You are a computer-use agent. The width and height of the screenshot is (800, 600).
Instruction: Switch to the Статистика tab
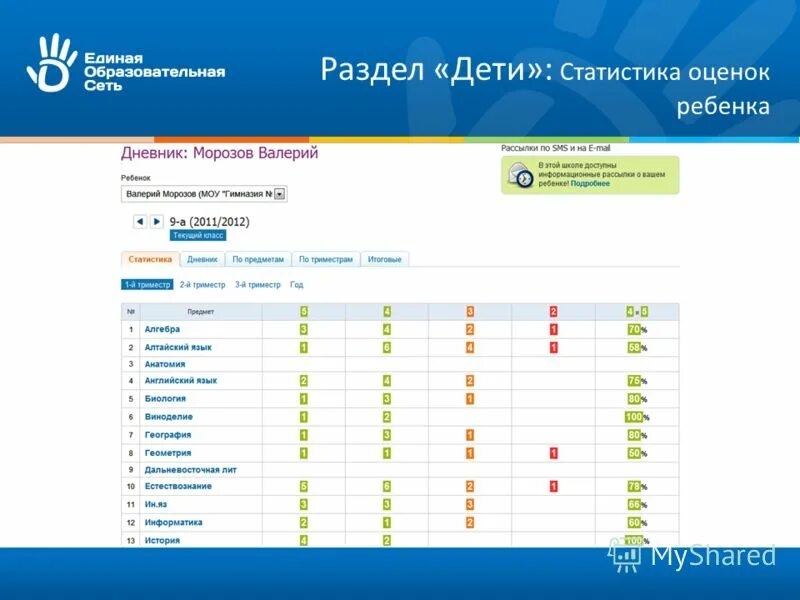(150, 259)
